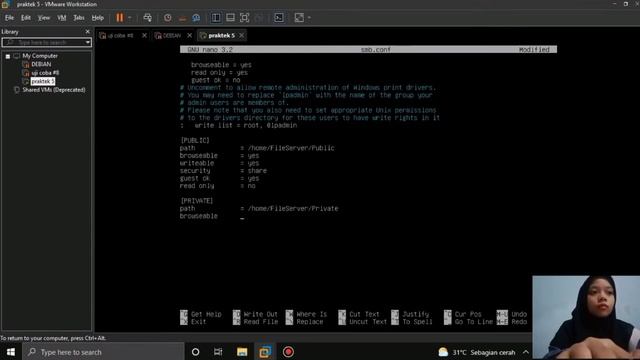The width and height of the screenshot is (640, 360).
Task: Click the Exit nano shortcut label
Action: tap(198, 322)
